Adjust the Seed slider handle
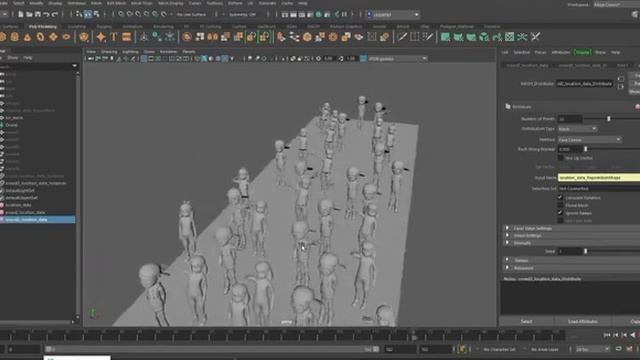 point(585,251)
